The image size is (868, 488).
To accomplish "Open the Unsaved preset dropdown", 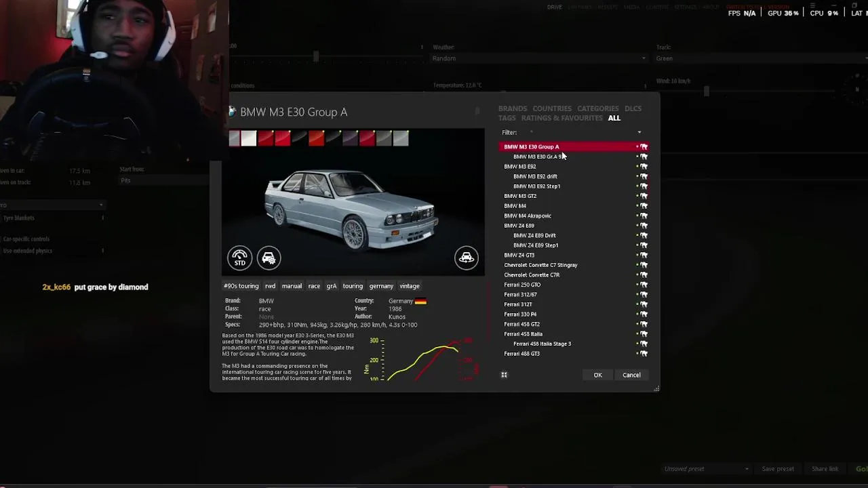I will 706,469.
